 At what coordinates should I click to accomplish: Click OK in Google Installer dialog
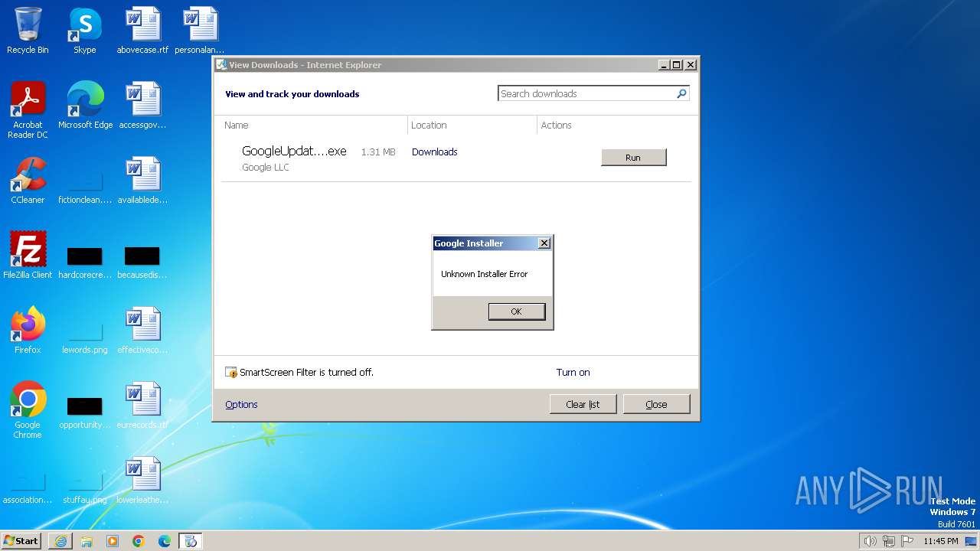[517, 311]
